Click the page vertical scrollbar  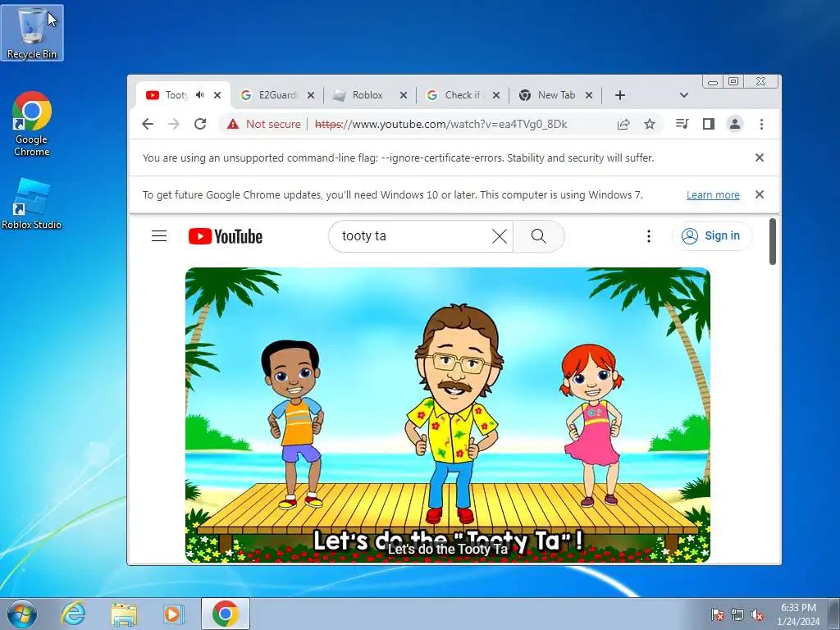[x=773, y=241]
